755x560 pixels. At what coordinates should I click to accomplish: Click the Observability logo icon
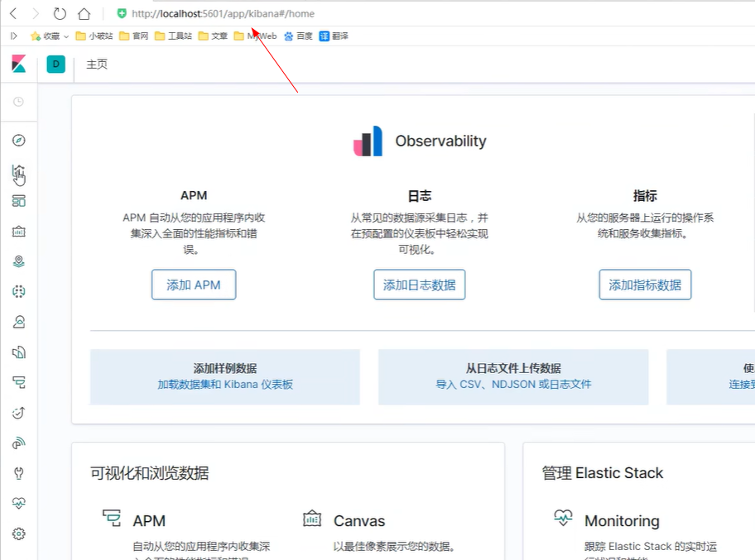coord(368,141)
